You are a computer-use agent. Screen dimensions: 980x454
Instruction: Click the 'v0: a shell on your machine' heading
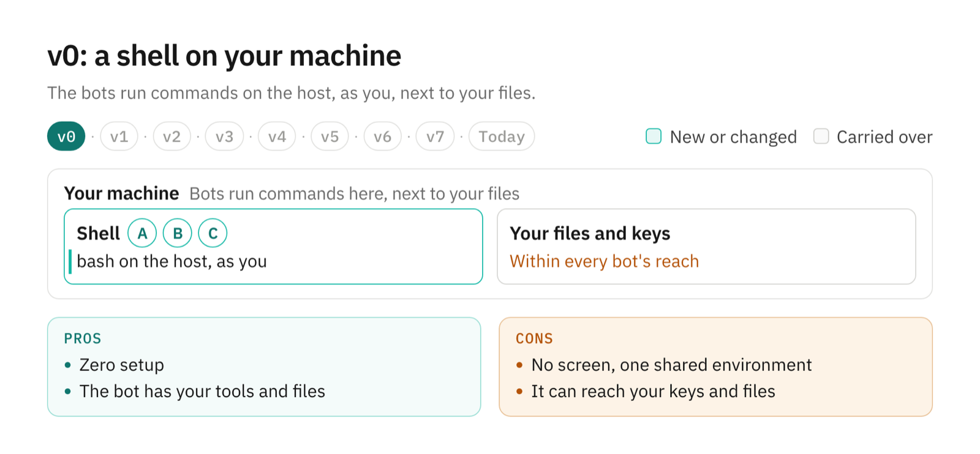[x=224, y=56]
